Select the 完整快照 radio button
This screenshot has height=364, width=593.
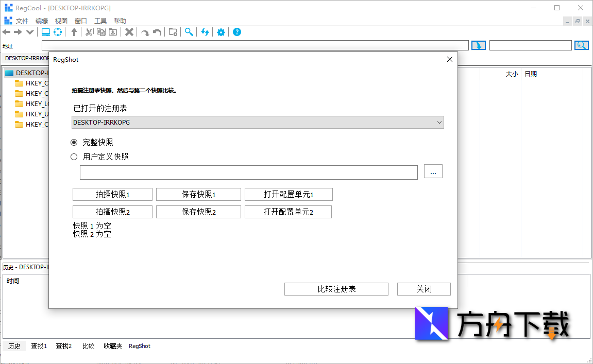click(x=74, y=142)
